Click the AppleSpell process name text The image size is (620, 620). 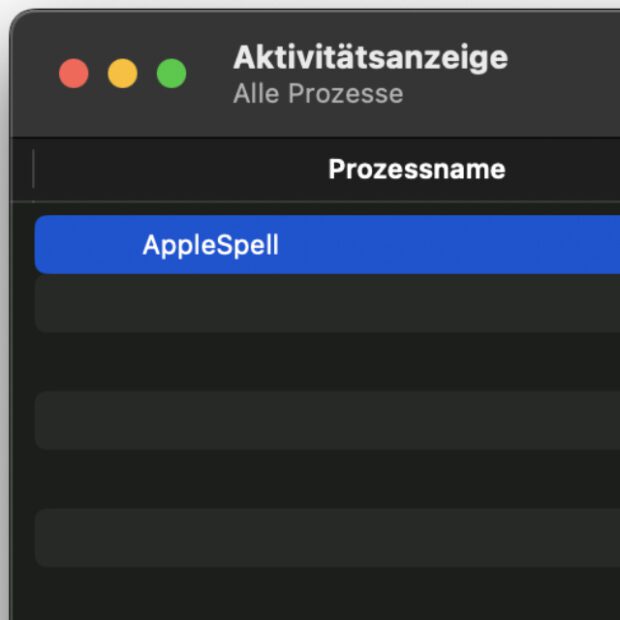click(210, 245)
